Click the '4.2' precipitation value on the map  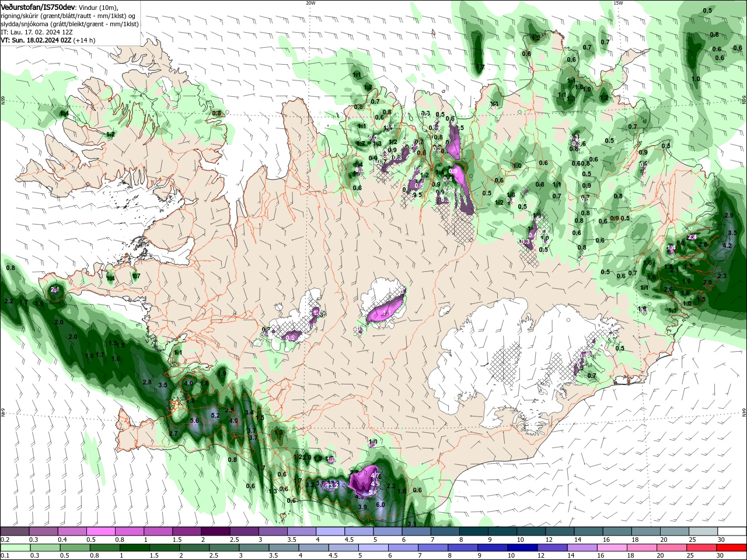[727, 246]
